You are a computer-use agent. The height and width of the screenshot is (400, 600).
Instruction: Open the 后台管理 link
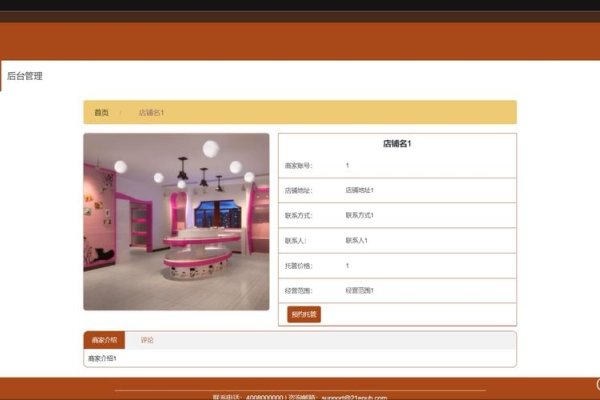click(x=25, y=76)
